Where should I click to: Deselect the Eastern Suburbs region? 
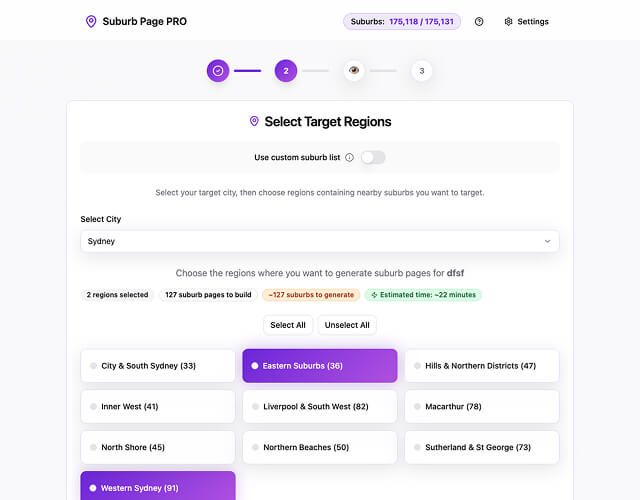click(320, 366)
